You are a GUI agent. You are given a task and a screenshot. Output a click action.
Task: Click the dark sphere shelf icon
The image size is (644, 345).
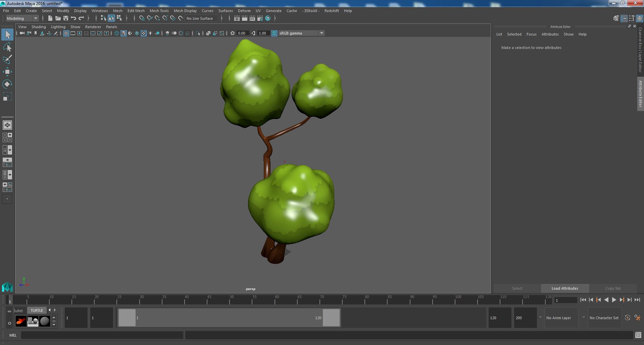pyautogui.click(x=45, y=321)
